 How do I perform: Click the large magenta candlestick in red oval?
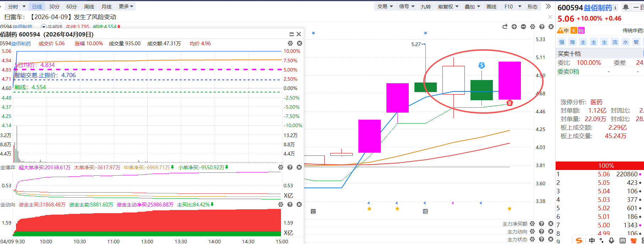(x=510, y=80)
